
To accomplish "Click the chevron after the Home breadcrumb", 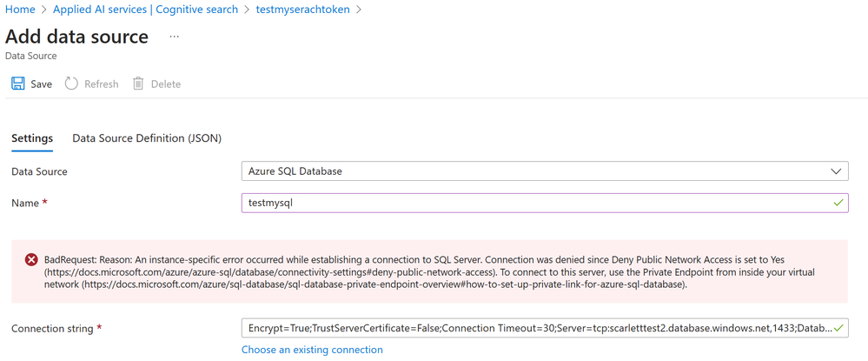I will point(44,10).
